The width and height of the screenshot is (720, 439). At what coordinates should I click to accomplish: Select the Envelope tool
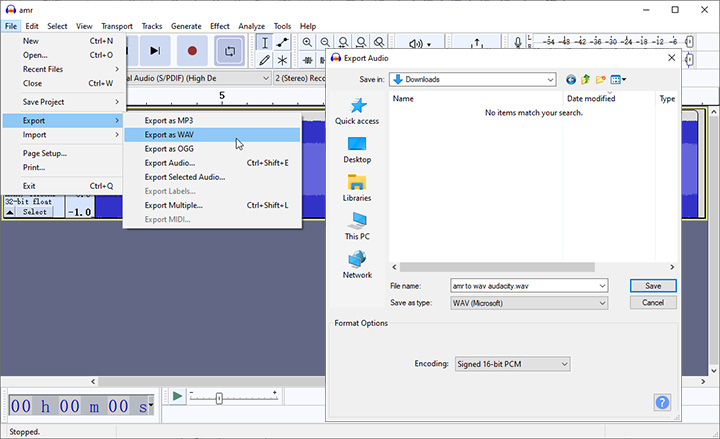coord(283,43)
